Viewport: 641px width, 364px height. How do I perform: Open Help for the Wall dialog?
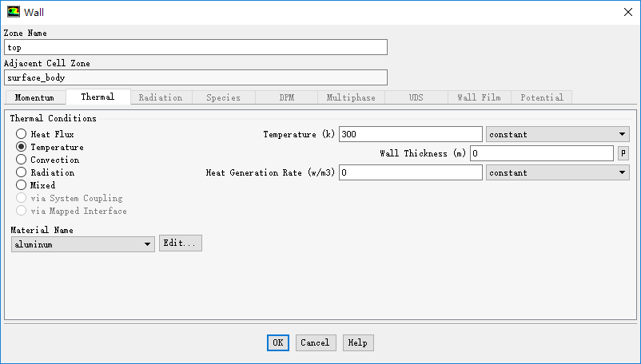[x=358, y=342]
